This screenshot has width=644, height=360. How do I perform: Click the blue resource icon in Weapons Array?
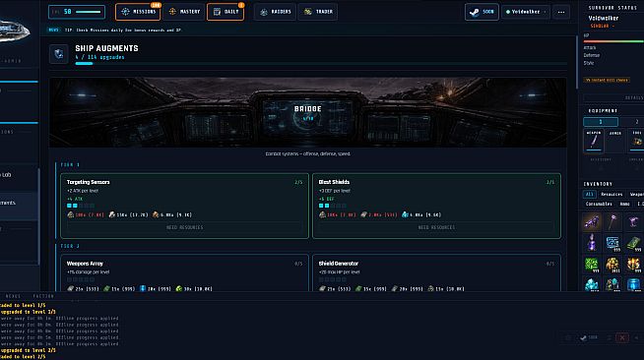coord(143,288)
